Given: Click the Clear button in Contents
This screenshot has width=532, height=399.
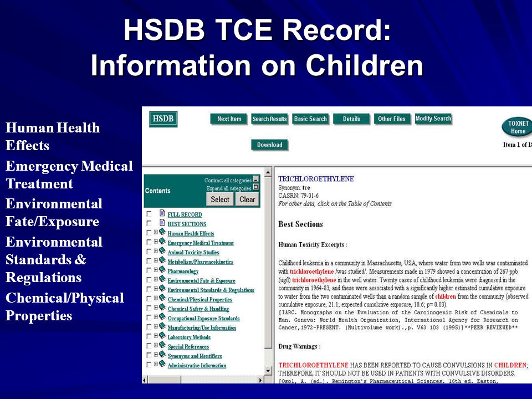Looking at the screenshot, I should click(247, 199).
